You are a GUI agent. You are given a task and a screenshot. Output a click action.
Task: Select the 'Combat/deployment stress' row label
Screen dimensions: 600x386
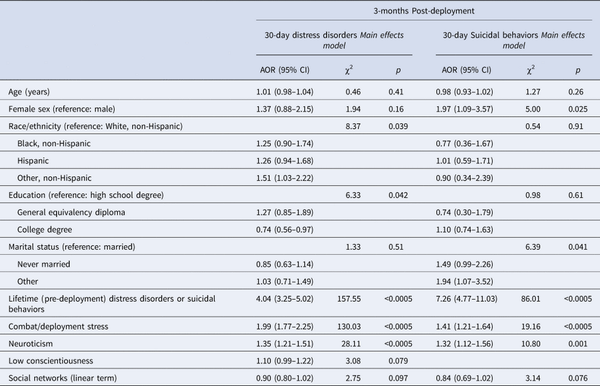[x=58, y=326]
